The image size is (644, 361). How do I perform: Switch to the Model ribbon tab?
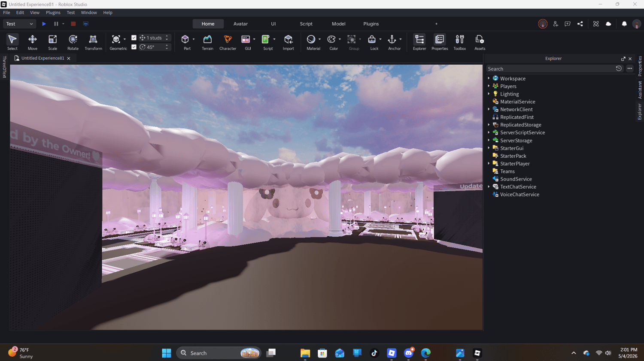(338, 24)
